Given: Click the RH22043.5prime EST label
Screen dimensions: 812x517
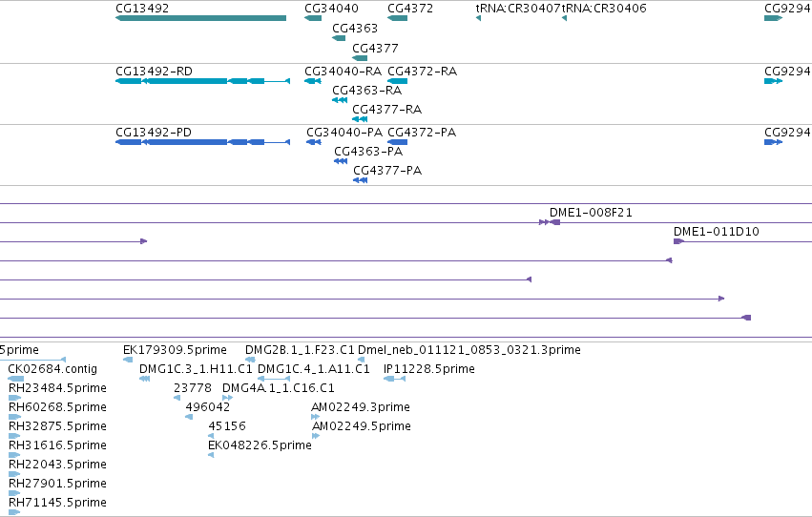Looking at the screenshot, I should [x=57, y=465].
